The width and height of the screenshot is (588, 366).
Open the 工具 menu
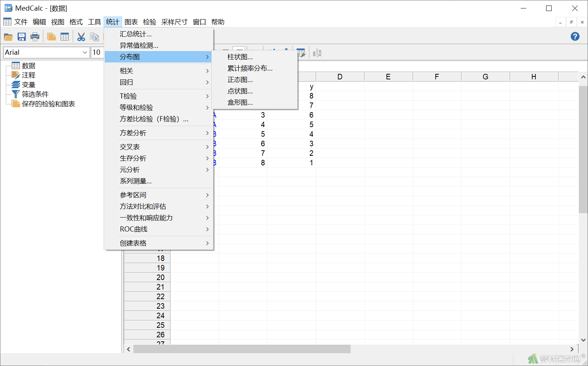[94, 22]
